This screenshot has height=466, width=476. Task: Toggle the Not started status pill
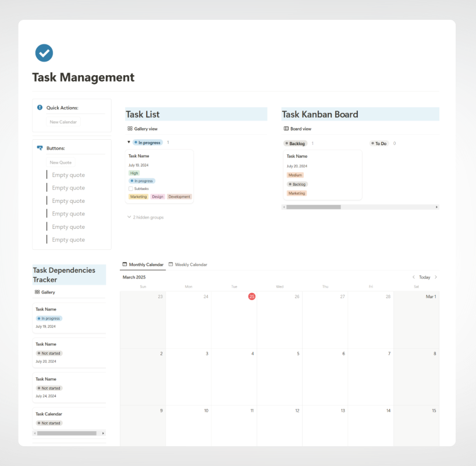coord(48,353)
